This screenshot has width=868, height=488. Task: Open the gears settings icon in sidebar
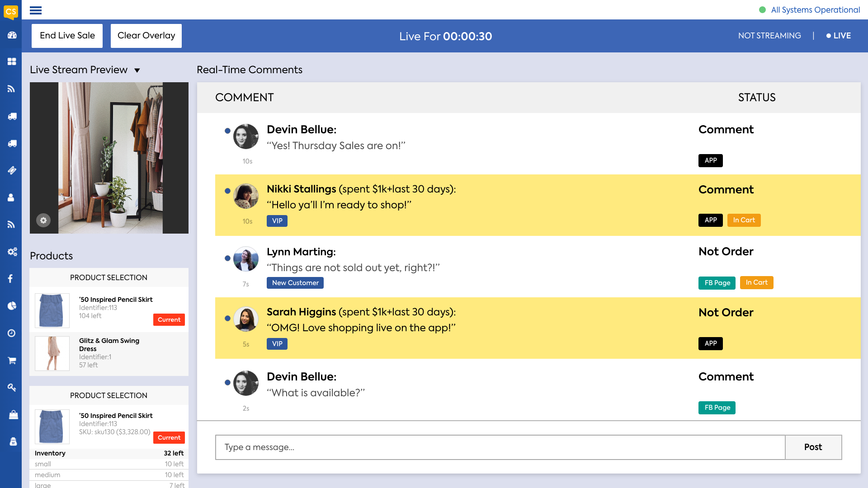(11, 252)
